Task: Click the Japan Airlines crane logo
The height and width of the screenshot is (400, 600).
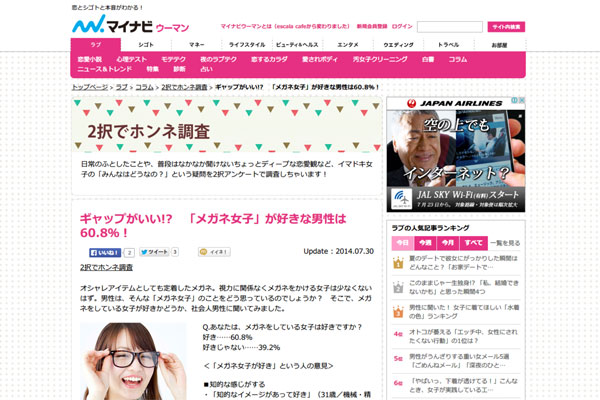Action: click(412, 103)
